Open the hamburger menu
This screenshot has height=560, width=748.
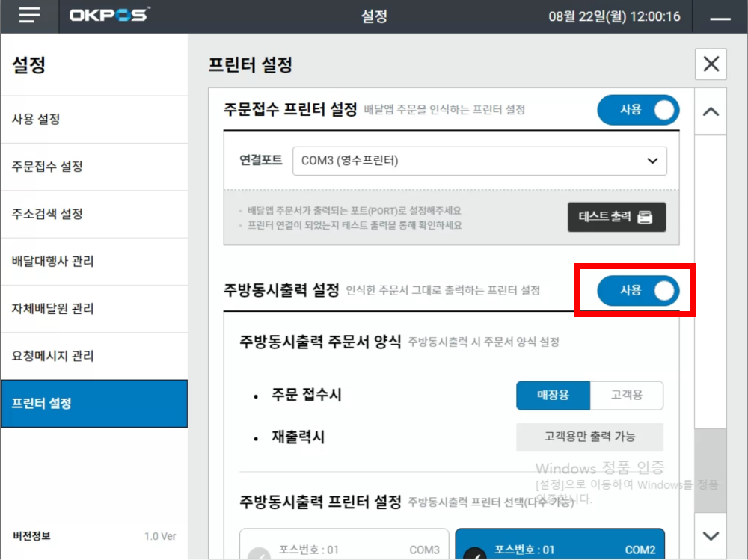click(29, 16)
